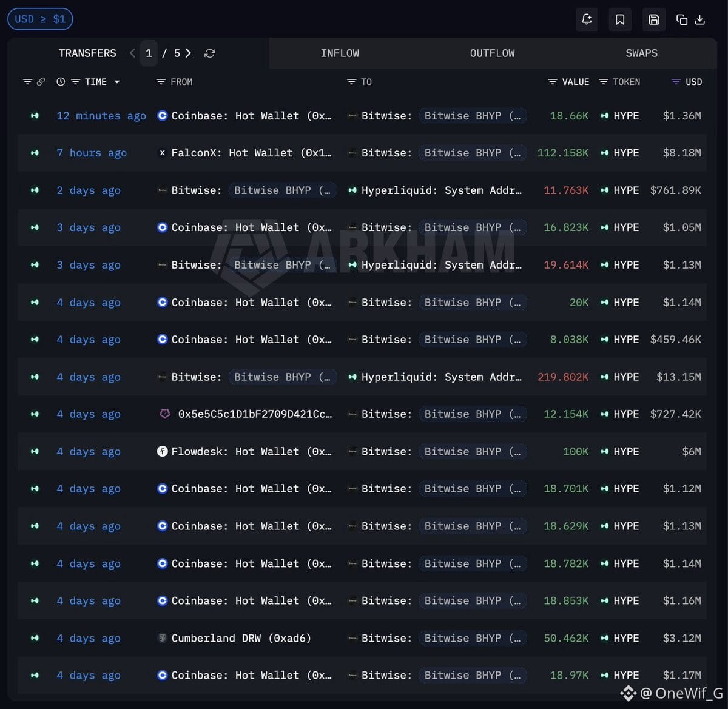The width and height of the screenshot is (728, 709).
Task: Click the download icon
Action: click(699, 20)
